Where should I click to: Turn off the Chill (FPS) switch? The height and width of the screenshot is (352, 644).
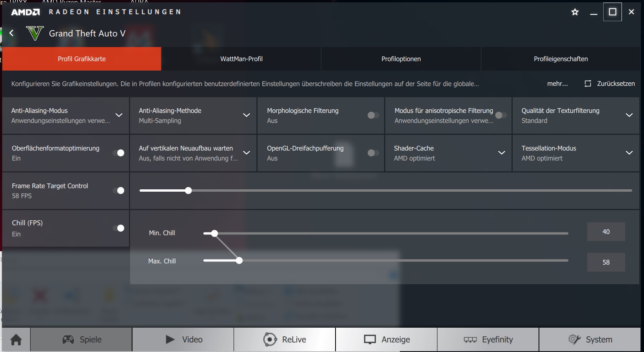click(118, 228)
